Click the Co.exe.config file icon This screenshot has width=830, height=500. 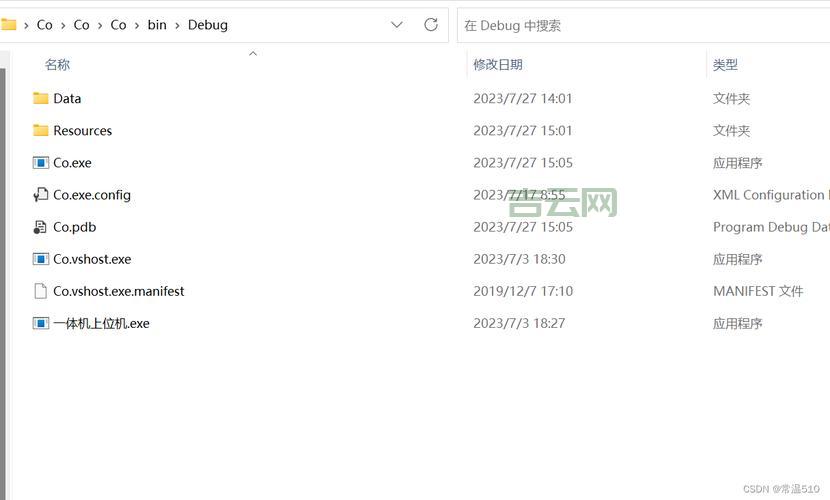[41, 195]
